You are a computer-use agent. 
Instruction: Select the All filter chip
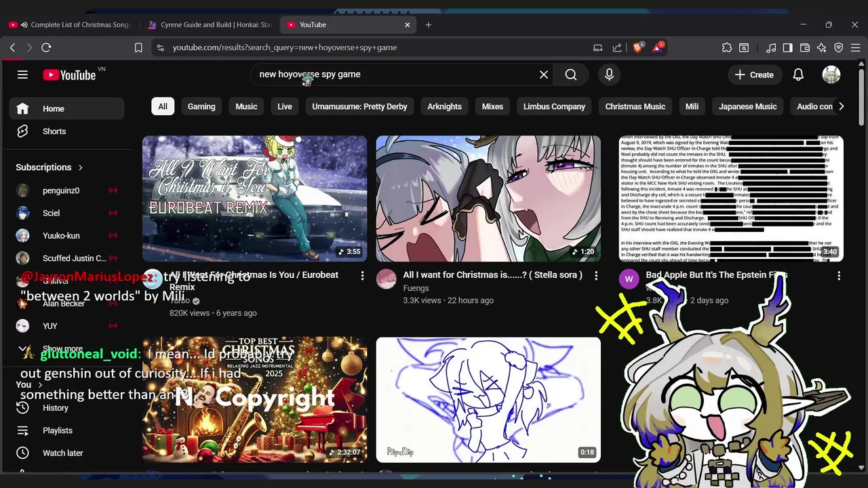pos(163,106)
